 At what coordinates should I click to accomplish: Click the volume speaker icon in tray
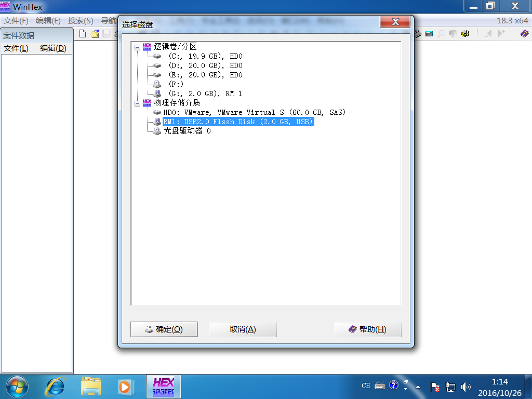(466, 387)
